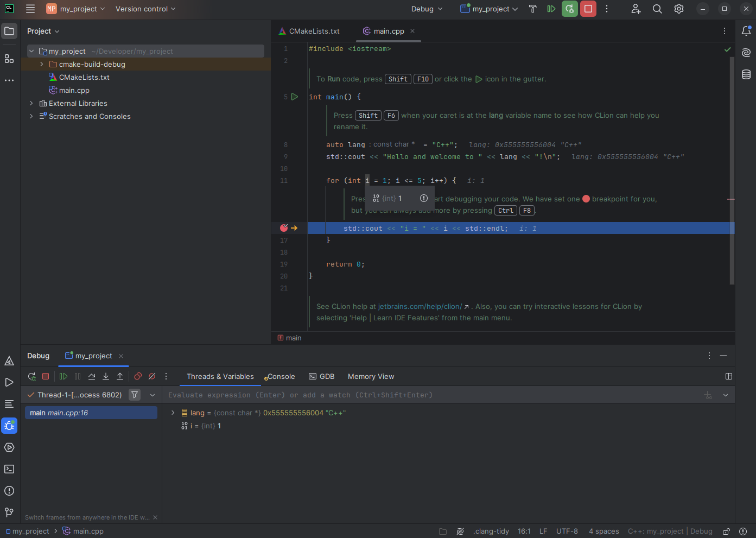Expand External Libraries node
The image size is (756, 538).
pyautogui.click(x=31, y=103)
